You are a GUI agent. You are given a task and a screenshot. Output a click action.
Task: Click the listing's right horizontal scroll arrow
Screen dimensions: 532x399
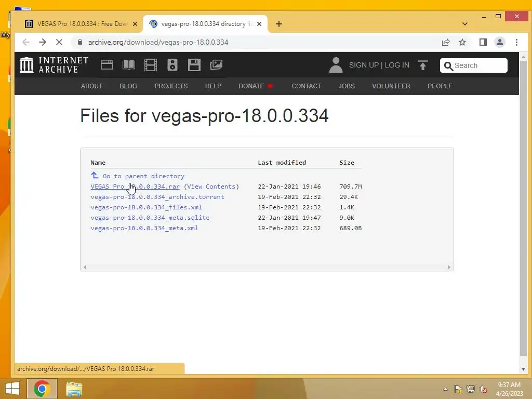pyautogui.click(x=449, y=268)
